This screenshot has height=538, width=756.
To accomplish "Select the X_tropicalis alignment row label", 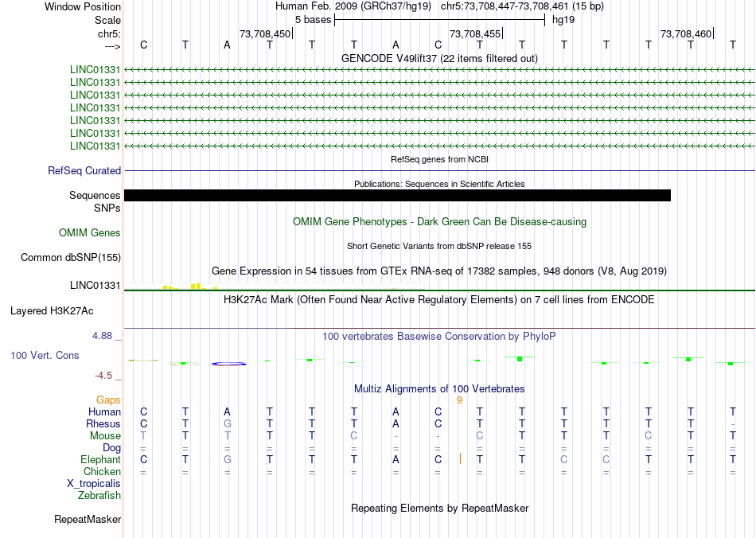I will point(94,484).
